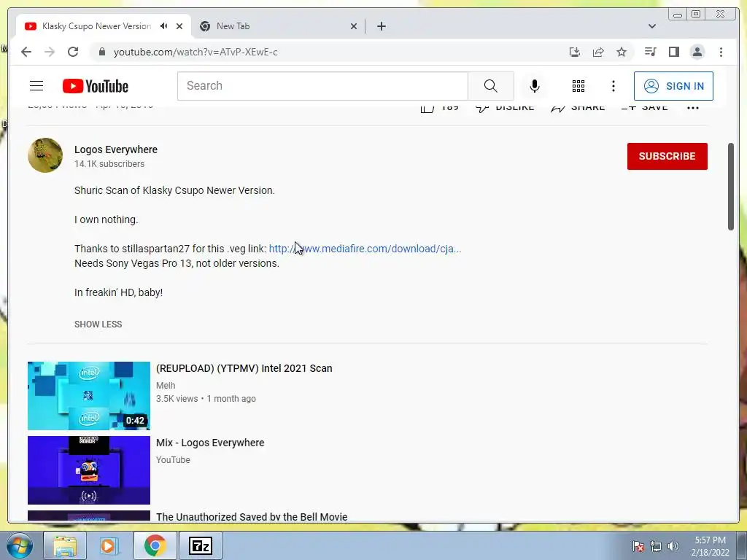Image resolution: width=747 pixels, height=560 pixels.
Task: Bookmark this page with the star icon
Action: [622, 52]
